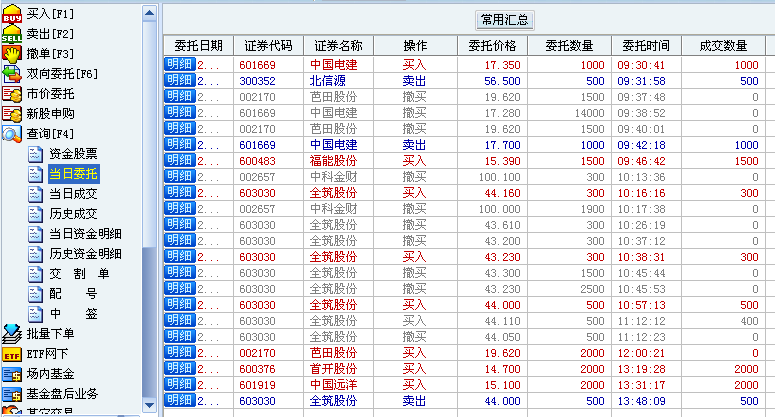Open 历史资金明细 entry
Viewport: 775px width, 417px height.
click(85, 254)
